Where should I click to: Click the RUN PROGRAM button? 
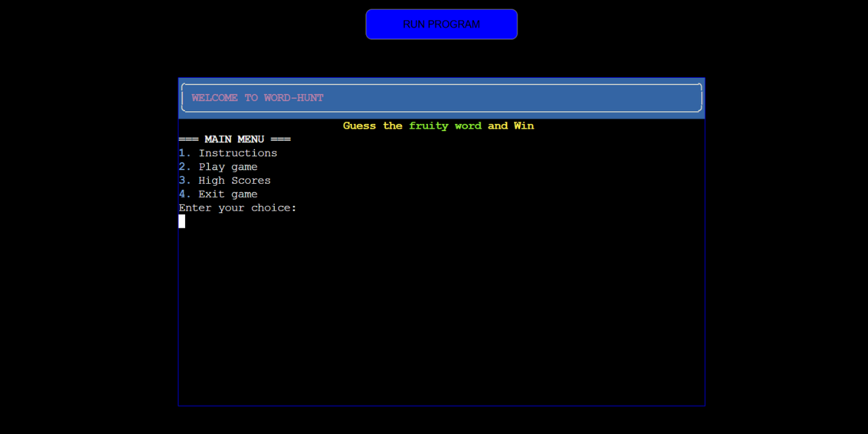pyautogui.click(x=441, y=24)
